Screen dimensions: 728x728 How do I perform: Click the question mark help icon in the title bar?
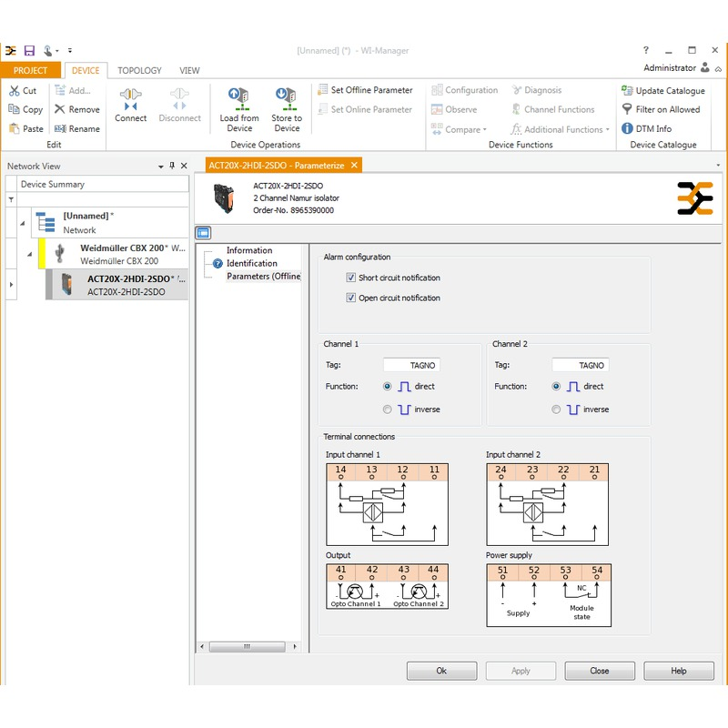point(646,50)
